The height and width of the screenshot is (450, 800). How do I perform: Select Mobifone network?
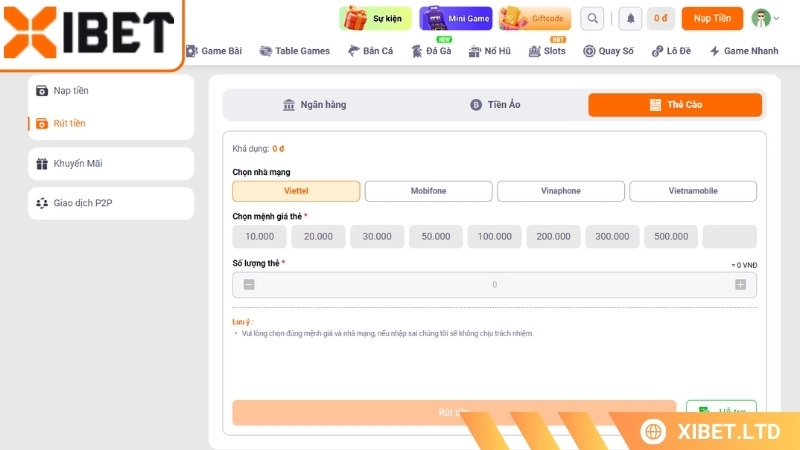pos(429,191)
